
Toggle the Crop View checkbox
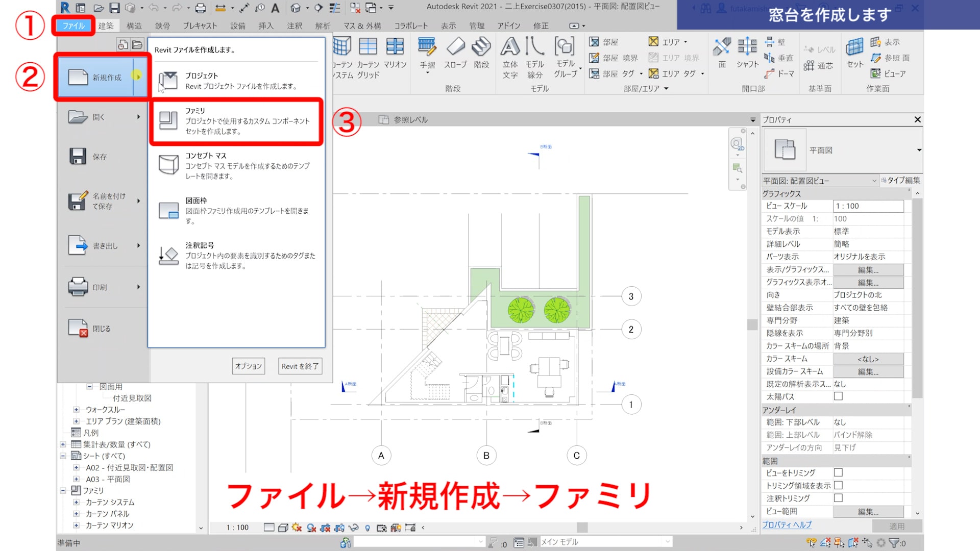838,473
